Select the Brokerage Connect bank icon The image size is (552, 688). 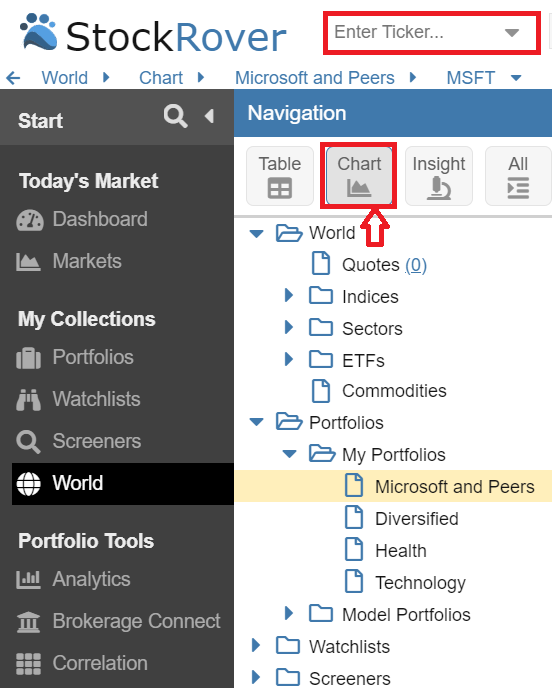(28, 622)
